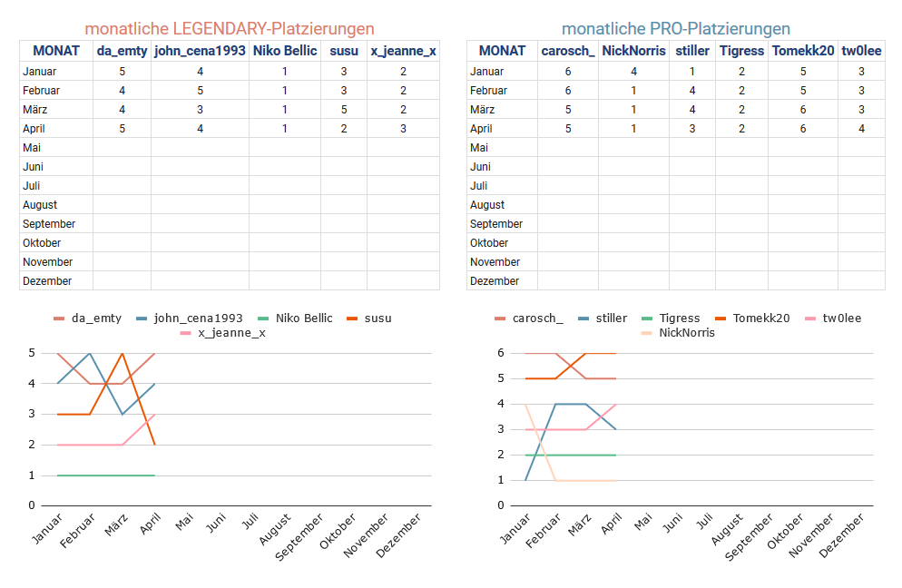Select the Niko Bellic column header

tap(286, 51)
